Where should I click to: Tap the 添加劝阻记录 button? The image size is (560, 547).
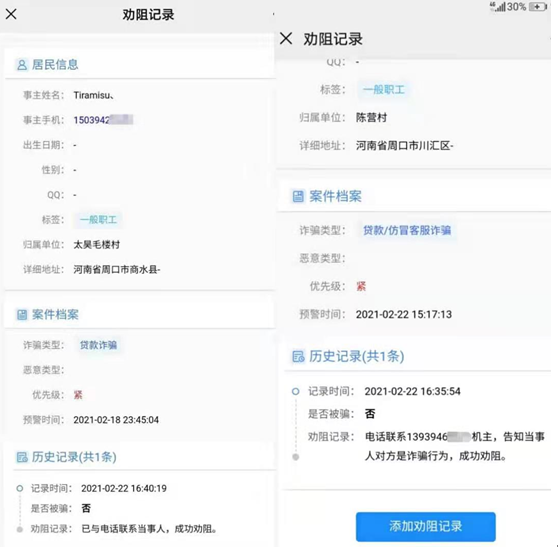tap(425, 526)
